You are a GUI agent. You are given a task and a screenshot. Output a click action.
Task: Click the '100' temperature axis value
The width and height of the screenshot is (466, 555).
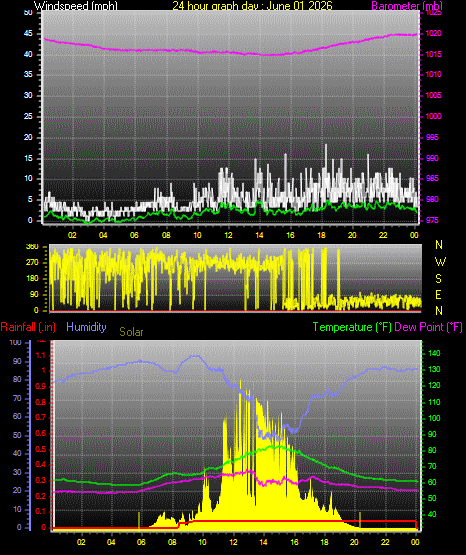click(434, 418)
